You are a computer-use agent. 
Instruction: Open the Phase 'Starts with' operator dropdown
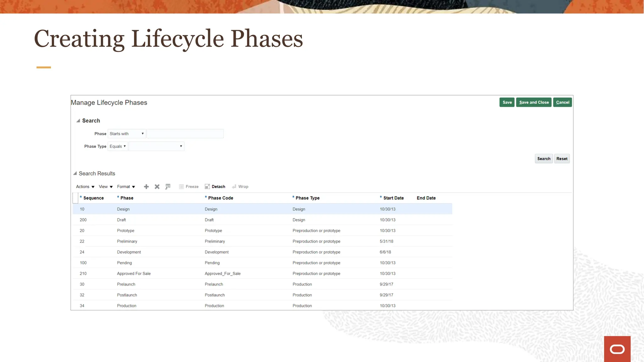127,134
